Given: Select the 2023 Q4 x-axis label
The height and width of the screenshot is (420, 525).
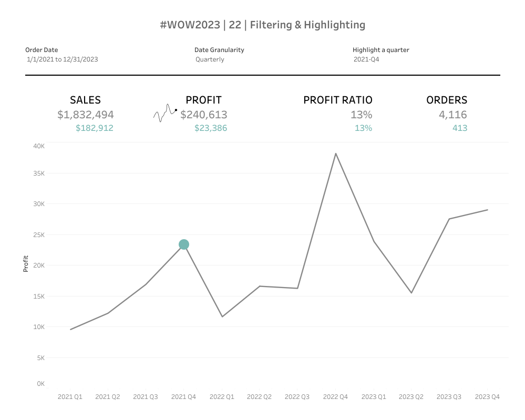Looking at the screenshot, I should click(487, 397).
